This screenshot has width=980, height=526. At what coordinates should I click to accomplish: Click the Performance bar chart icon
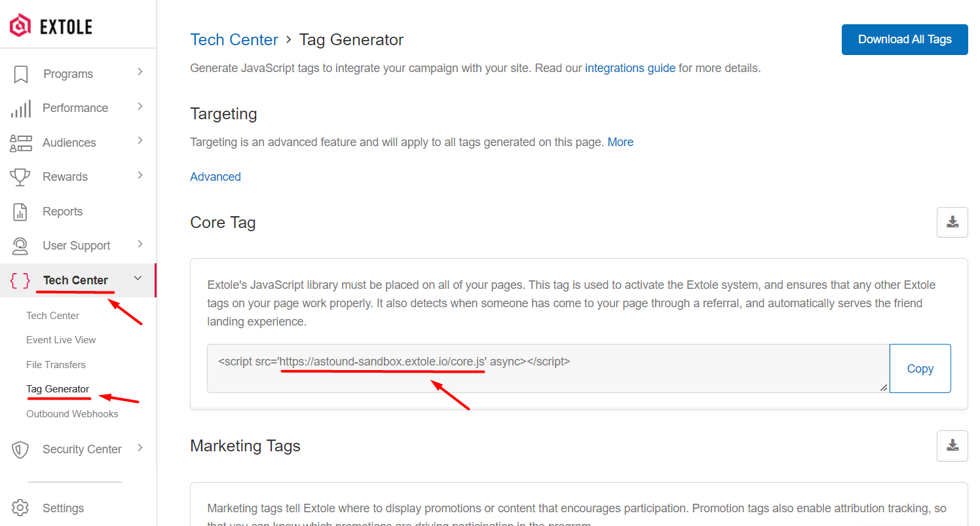(21, 108)
